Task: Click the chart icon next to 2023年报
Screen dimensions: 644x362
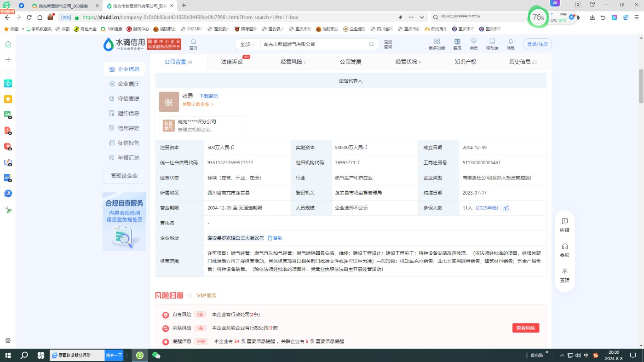Action: tap(506, 208)
